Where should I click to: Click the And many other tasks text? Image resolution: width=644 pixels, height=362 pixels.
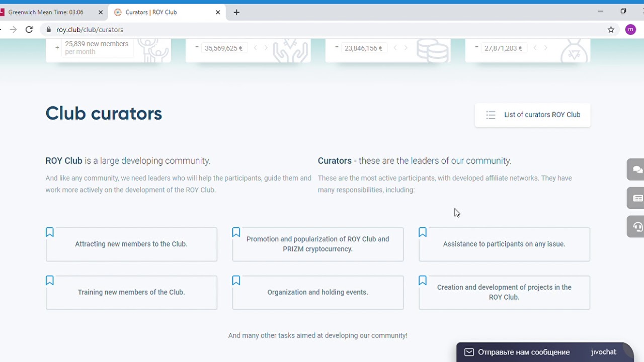tap(318, 335)
